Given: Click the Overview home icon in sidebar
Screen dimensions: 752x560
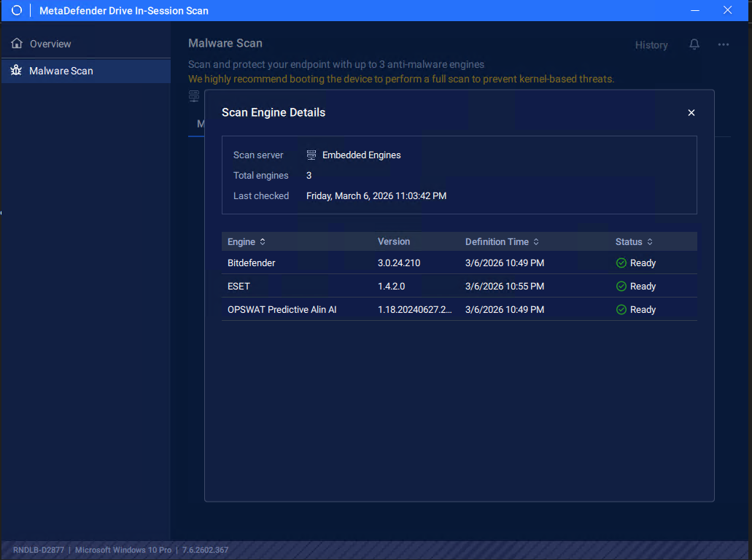Looking at the screenshot, I should click(17, 44).
